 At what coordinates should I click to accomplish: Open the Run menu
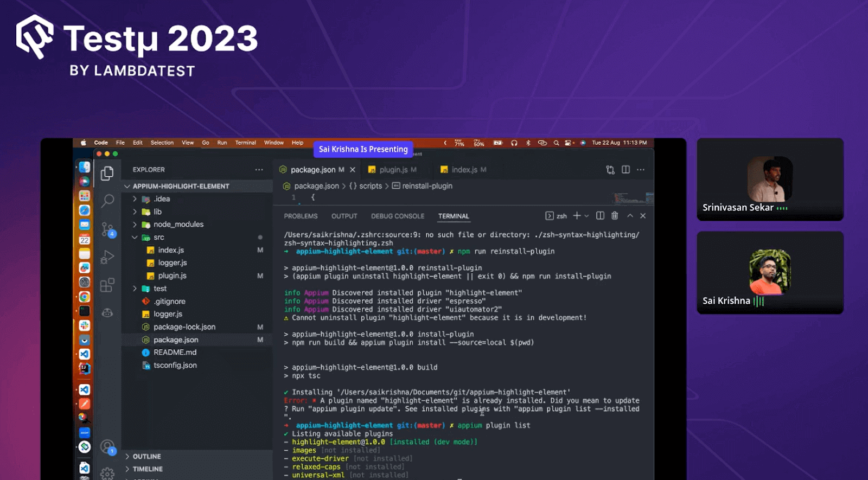(222, 143)
